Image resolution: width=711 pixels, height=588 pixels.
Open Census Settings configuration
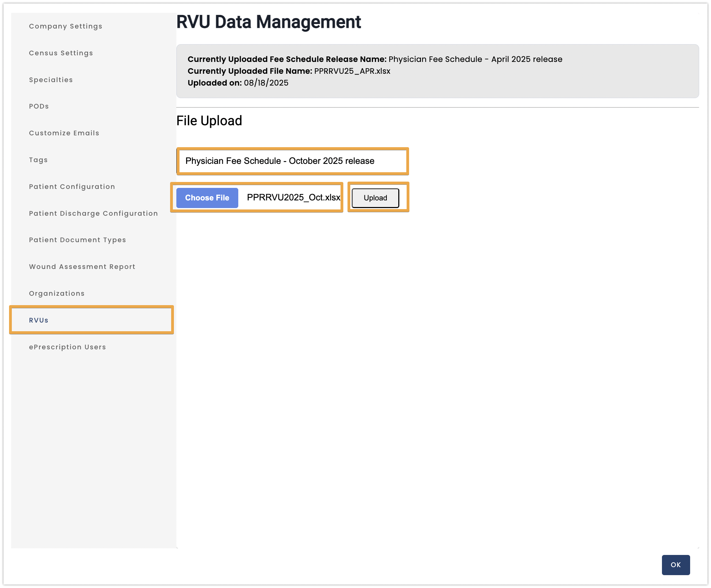point(61,53)
